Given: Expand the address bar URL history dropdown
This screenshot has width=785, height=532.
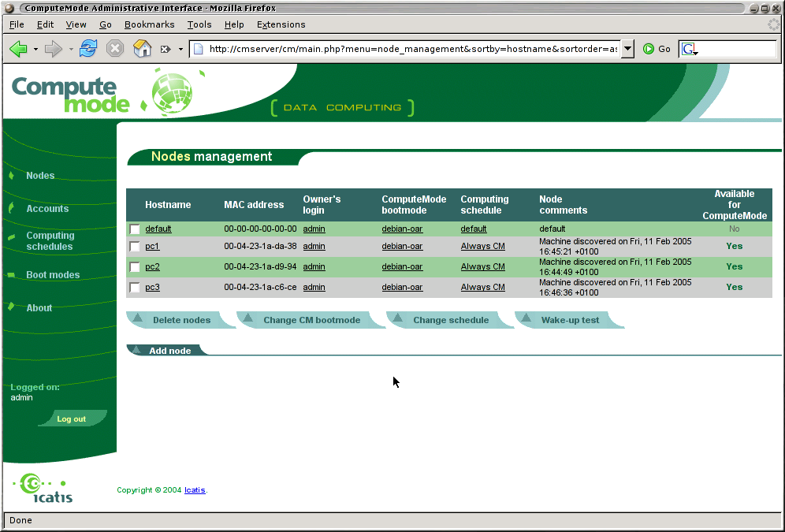Looking at the screenshot, I should tap(627, 49).
